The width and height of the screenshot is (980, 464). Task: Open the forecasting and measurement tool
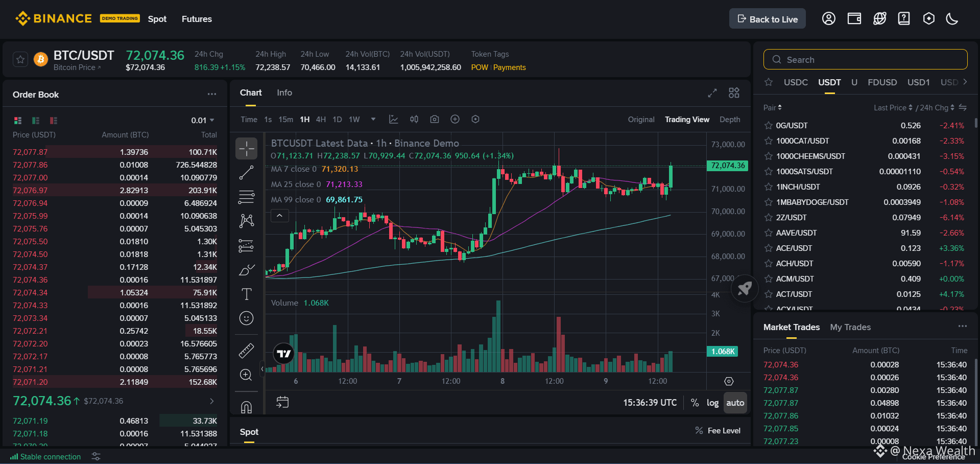pos(246,246)
